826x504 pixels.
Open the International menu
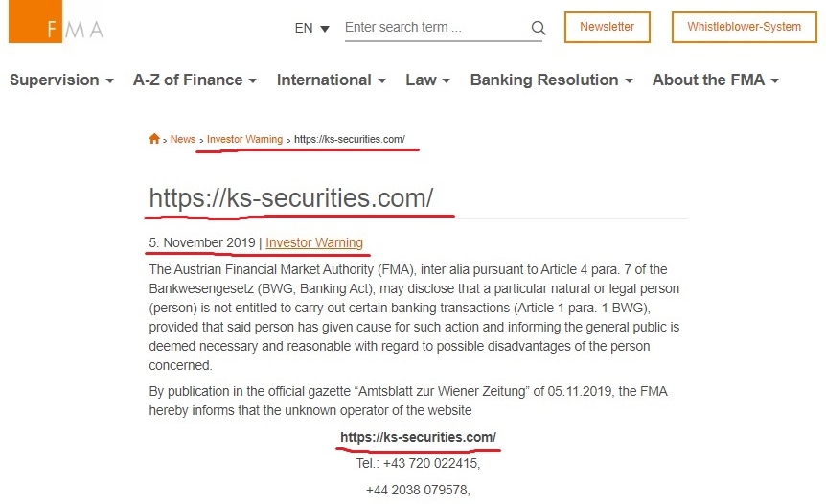(332, 80)
